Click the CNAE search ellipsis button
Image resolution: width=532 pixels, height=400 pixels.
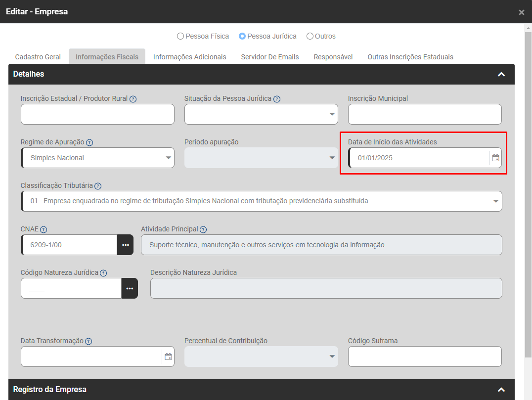point(125,245)
